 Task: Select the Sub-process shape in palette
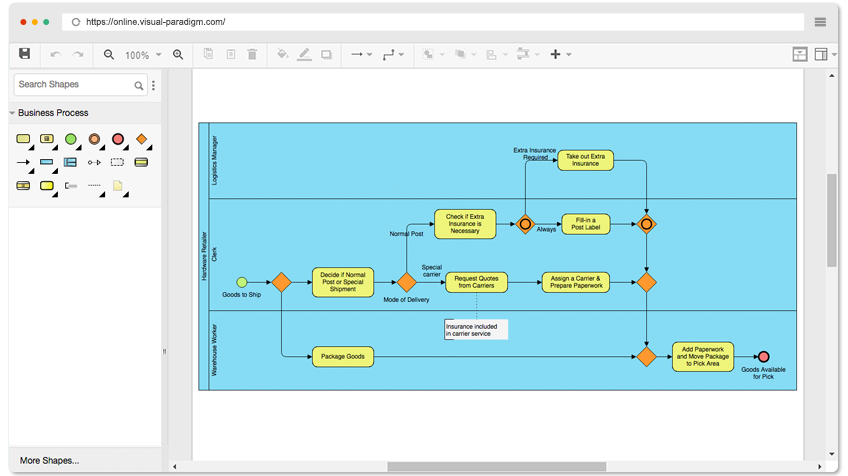(x=47, y=139)
